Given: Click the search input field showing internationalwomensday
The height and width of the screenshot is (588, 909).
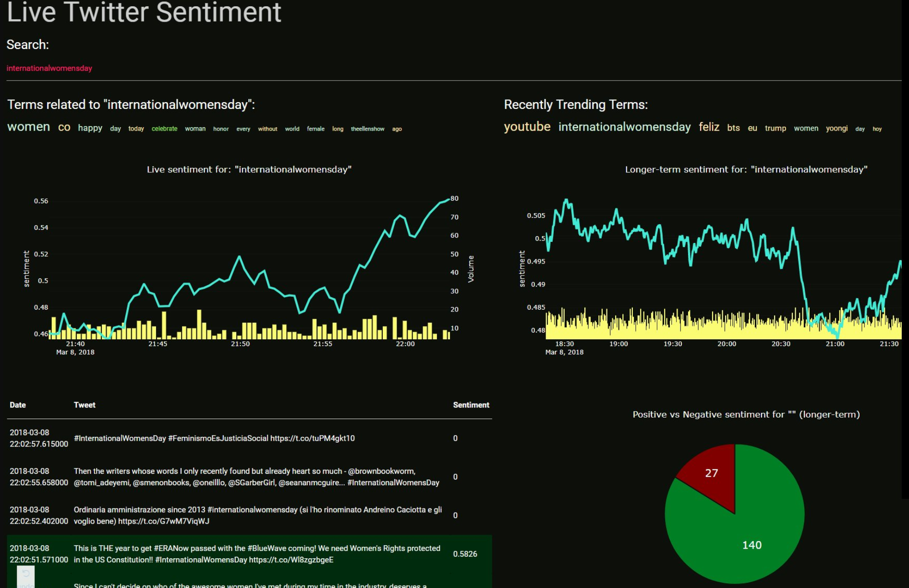Looking at the screenshot, I should [49, 68].
